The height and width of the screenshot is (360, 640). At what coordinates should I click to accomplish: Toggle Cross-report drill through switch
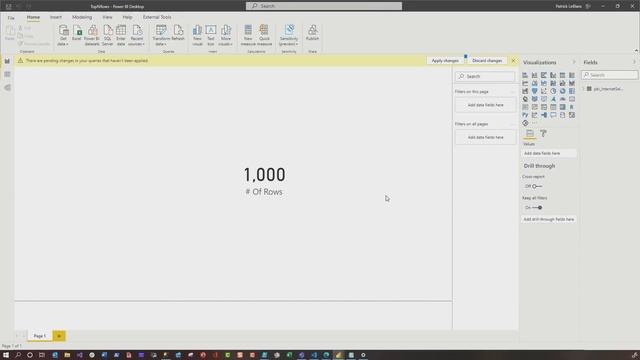(537, 186)
